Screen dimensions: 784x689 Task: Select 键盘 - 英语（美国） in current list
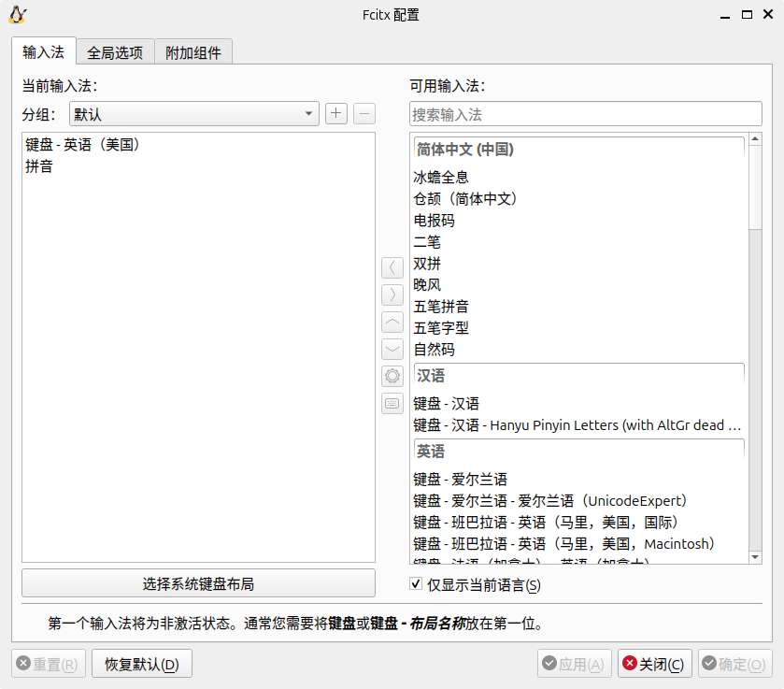pyautogui.click(x=198, y=145)
